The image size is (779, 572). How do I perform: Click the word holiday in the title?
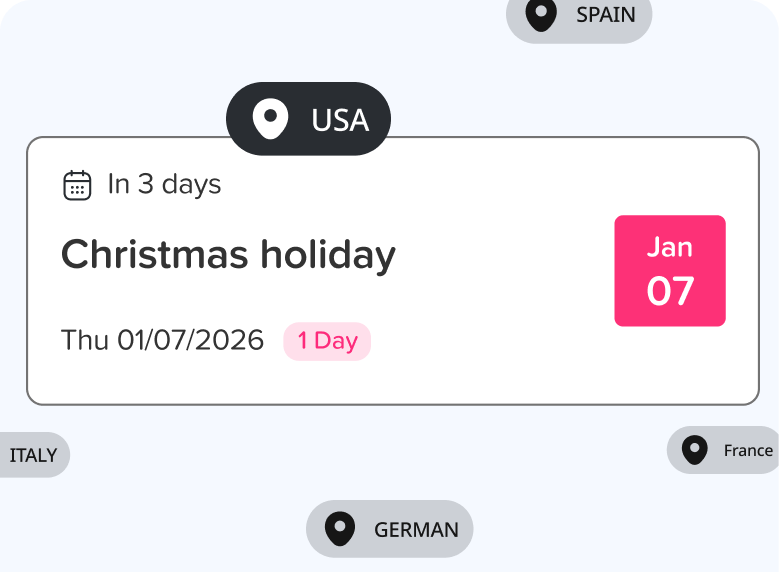click(328, 255)
